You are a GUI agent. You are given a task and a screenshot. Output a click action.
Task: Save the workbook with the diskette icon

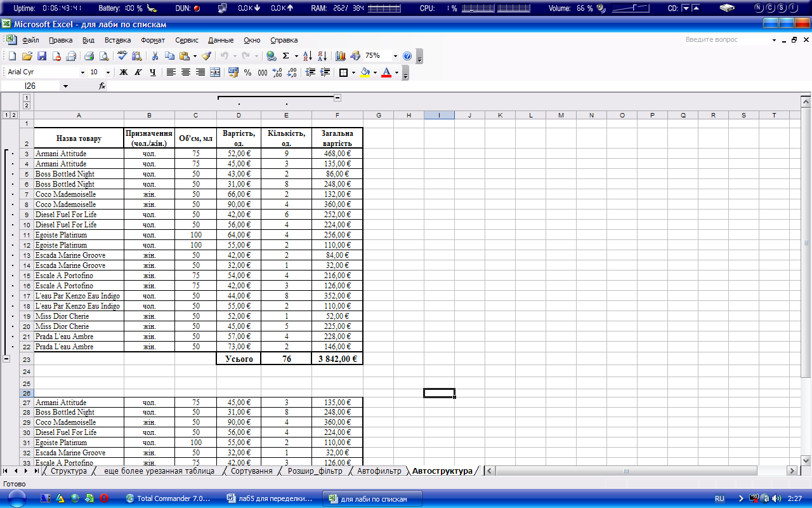click(x=42, y=56)
